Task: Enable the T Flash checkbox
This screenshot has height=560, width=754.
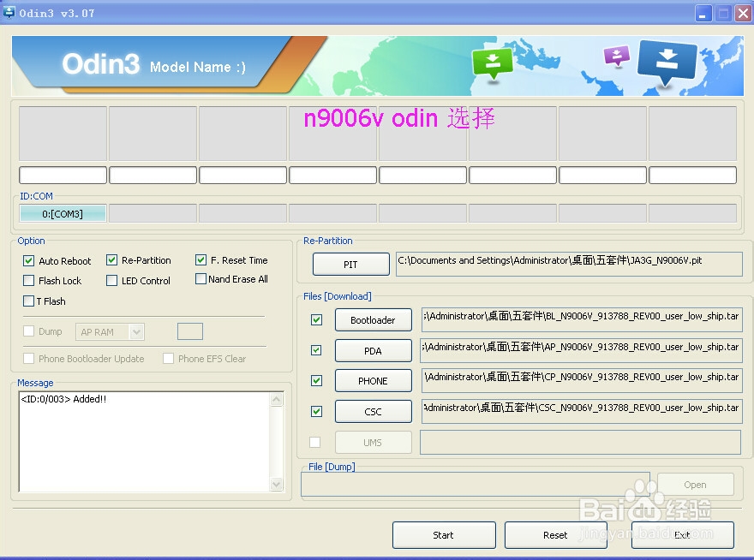Action: click(29, 301)
